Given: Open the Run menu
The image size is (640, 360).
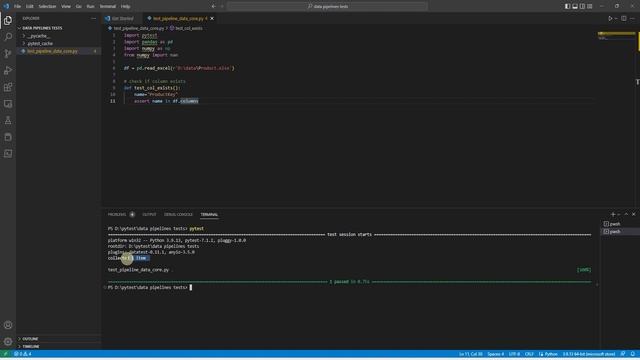Looking at the screenshot, I should [x=91, y=6].
